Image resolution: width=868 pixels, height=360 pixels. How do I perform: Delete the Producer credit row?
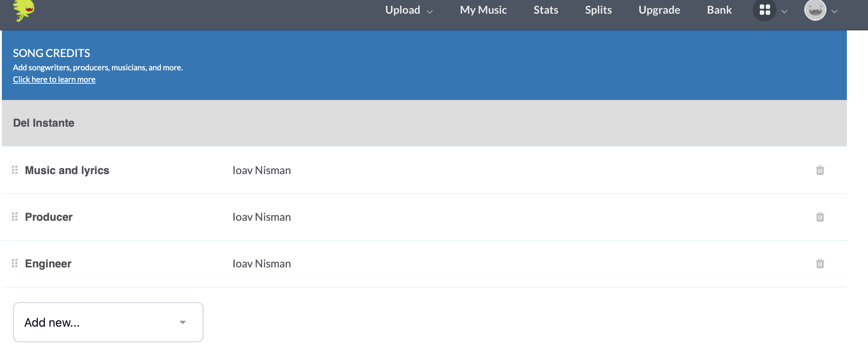pos(820,217)
